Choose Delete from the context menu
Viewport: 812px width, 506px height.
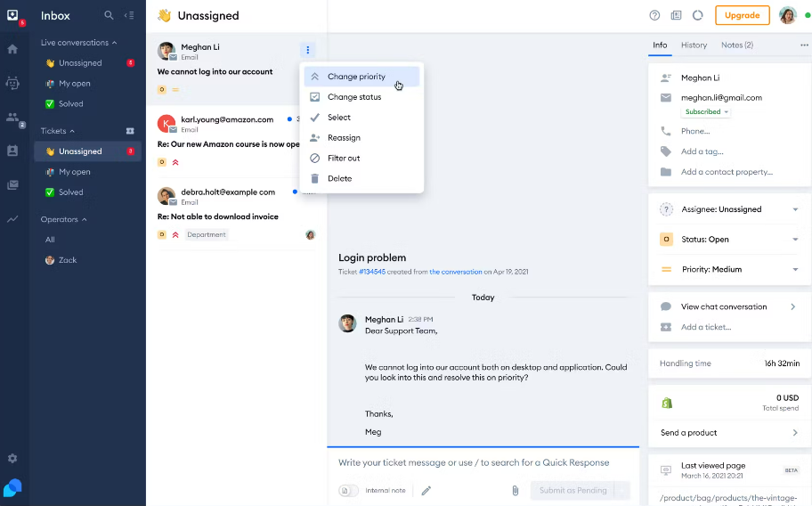point(361,179)
